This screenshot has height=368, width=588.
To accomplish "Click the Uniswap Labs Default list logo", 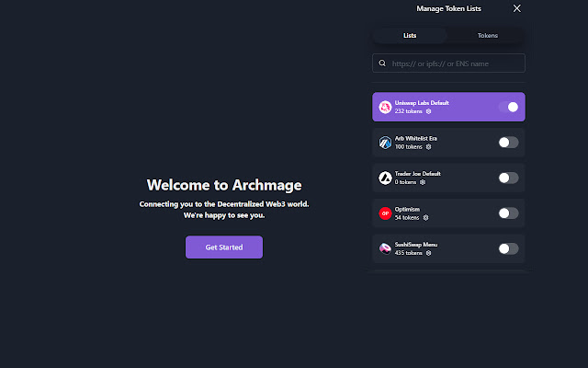I will [385, 107].
